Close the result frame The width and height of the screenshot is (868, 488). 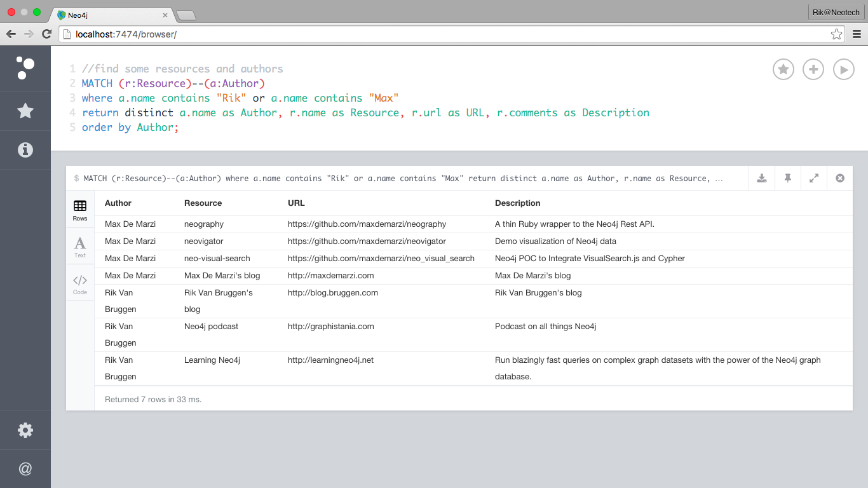(x=840, y=179)
